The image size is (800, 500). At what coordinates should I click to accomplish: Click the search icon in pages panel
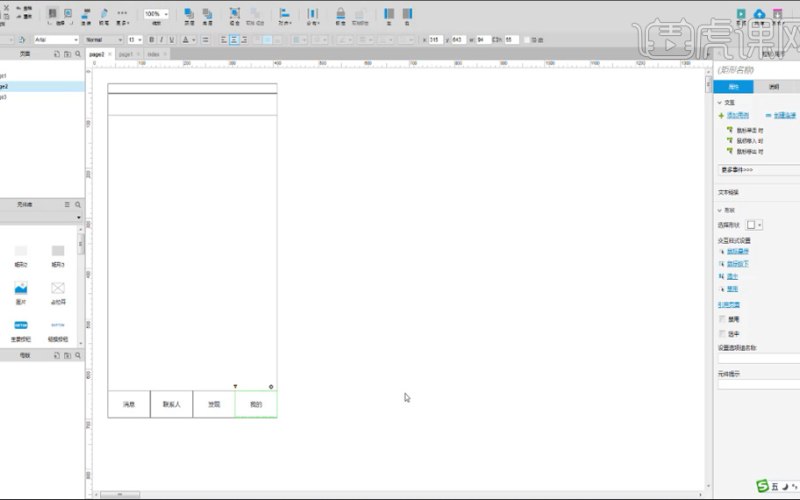click(x=78, y=54)
